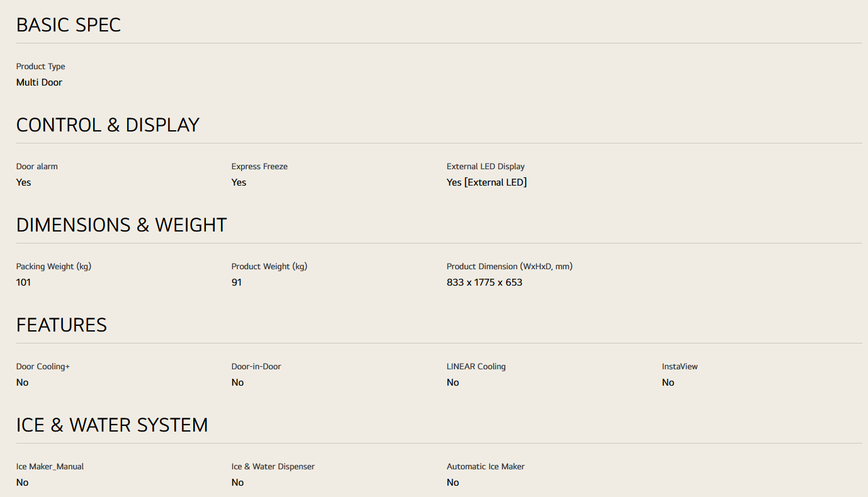Select the product weight value 91
Image resolution: width=868 pixels, height=497 pixels.
pyautogui.click(x=237, y=282)
